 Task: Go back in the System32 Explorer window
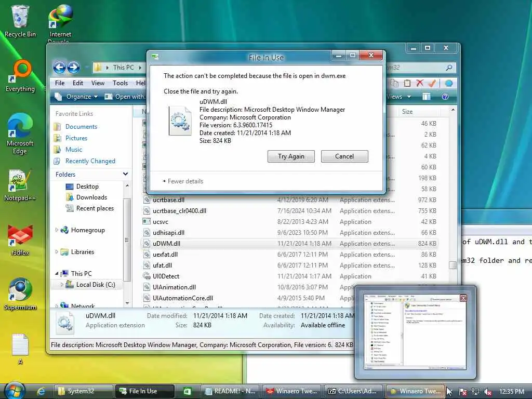[x=60, y=68]
